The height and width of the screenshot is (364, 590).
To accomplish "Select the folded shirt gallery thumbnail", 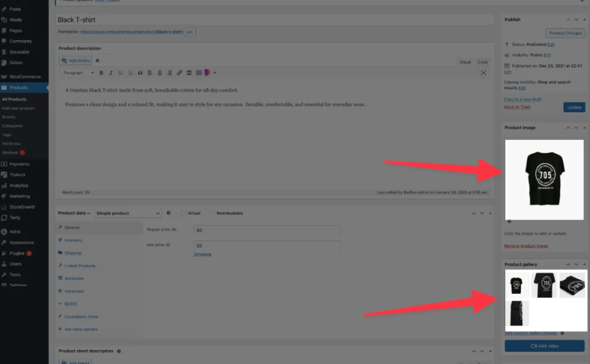I will [572, 286].
